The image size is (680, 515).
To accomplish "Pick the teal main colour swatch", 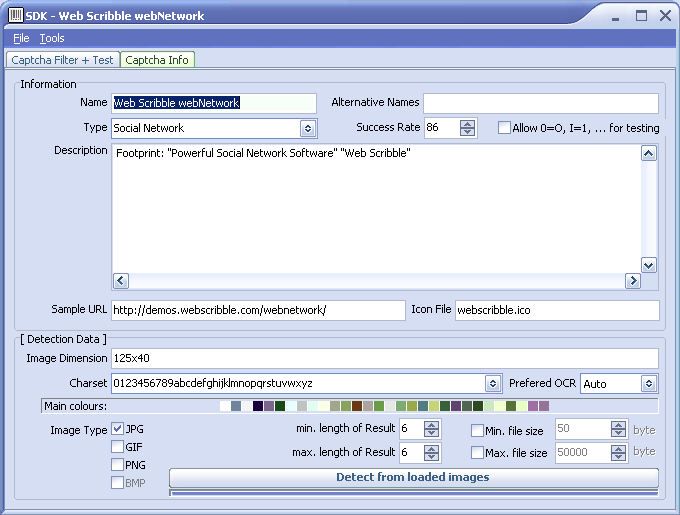I will [423, 406].
